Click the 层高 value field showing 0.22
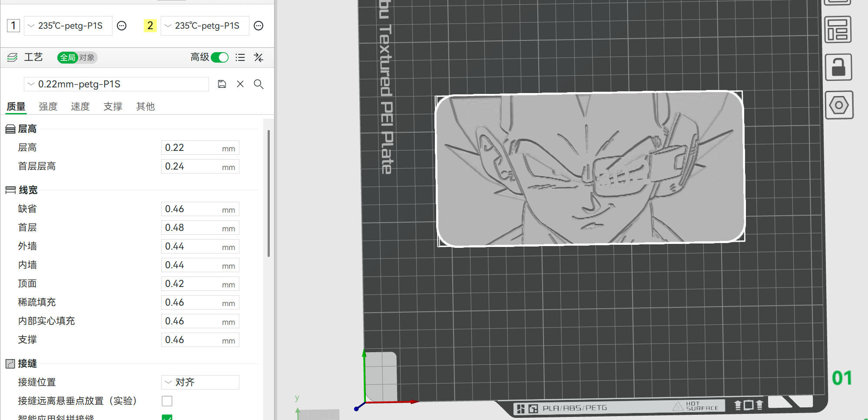The width and height of the screenshot is (868, 420). 191,148
